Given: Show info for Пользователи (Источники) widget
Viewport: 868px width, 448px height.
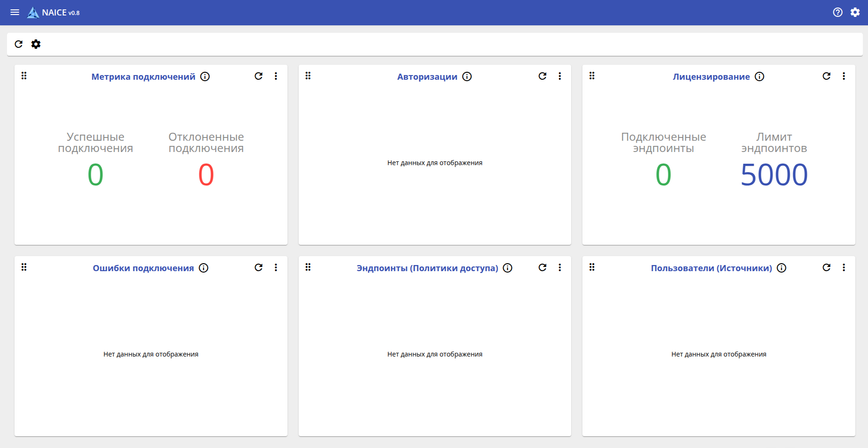Looking at the screenshot, I should click(781, 268).
